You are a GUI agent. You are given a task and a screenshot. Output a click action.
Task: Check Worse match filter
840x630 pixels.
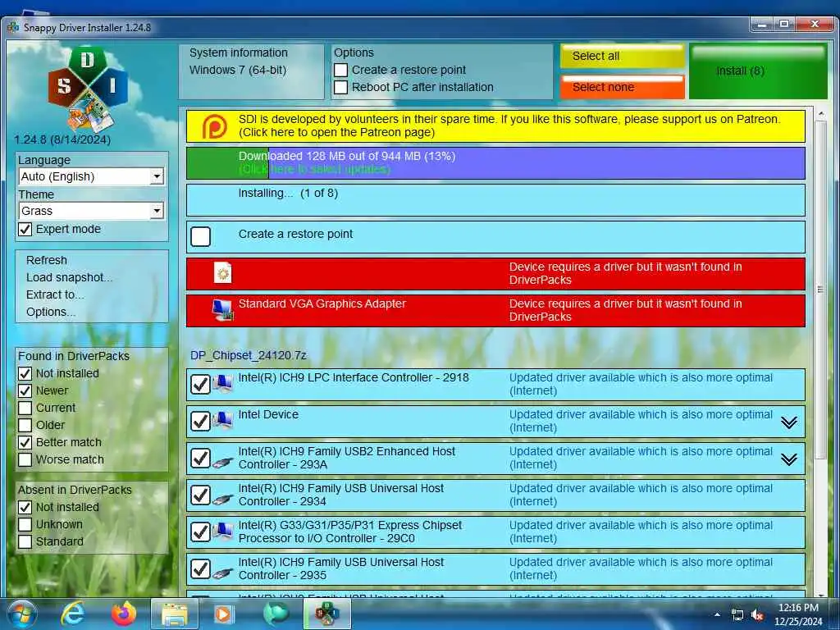pos(25,459)
